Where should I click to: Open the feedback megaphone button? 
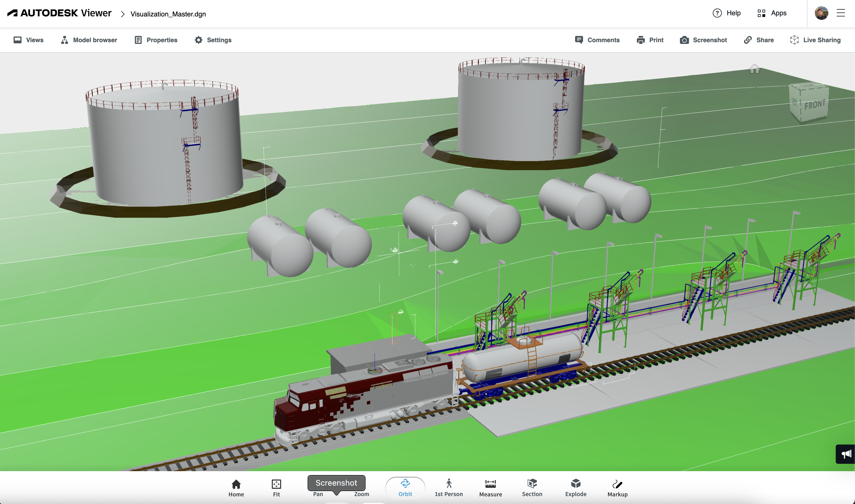coord(845,454)
